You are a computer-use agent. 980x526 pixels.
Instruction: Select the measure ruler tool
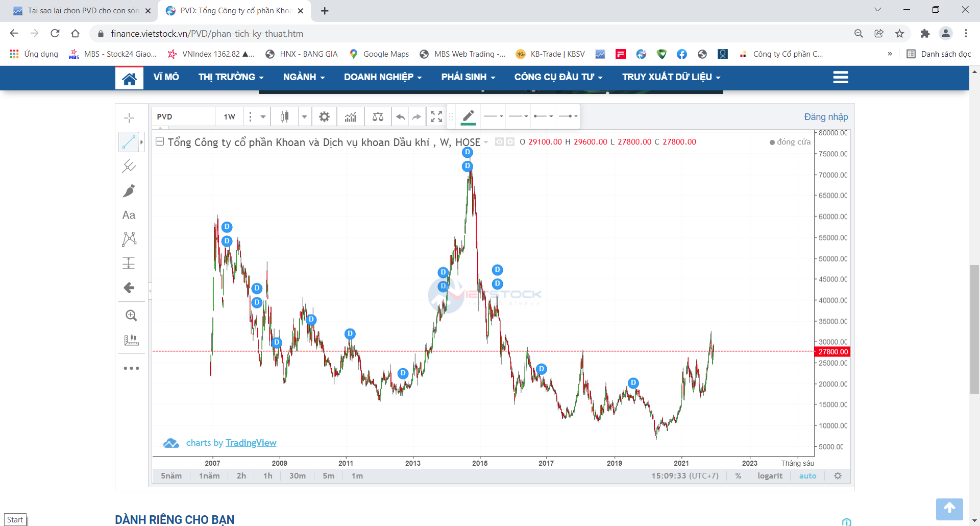click(131, 340)
